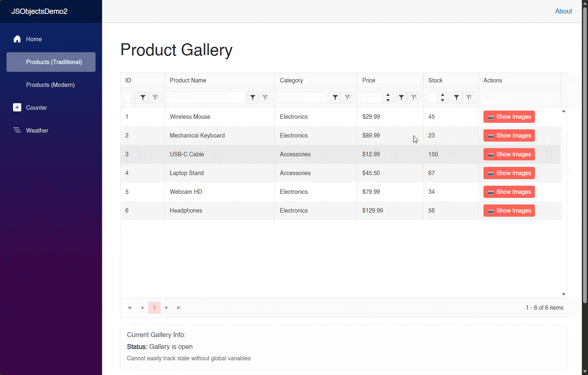Open the filter menu for Category column
The width and height of the screenshot is (588, 375).
pos(335,98)
